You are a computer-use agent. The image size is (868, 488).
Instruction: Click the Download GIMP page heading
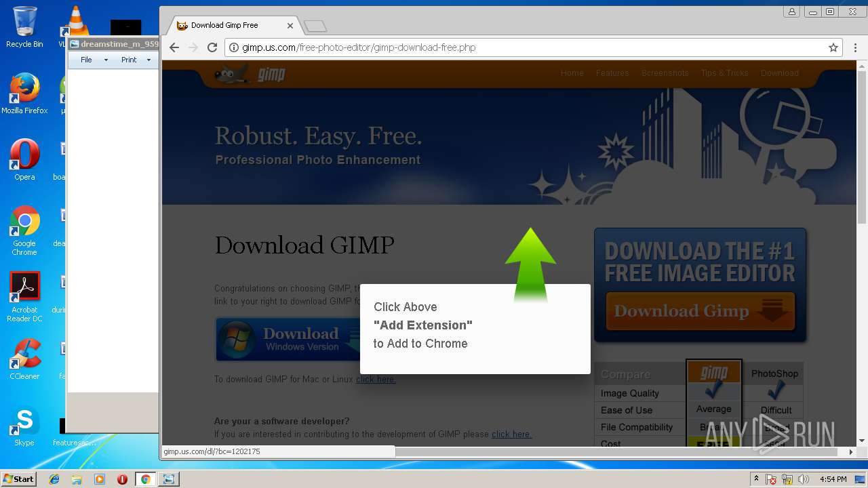[304, 245]
